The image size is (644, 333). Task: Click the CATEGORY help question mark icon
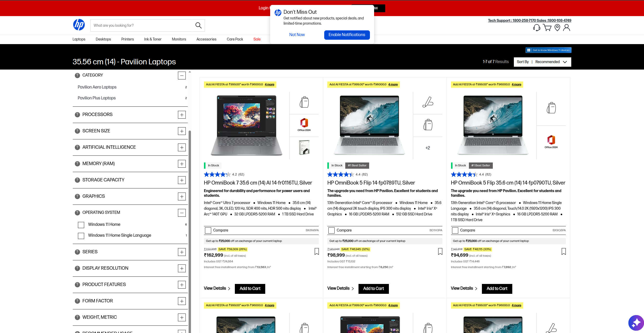pyautogui.click(x=77, y=75)
